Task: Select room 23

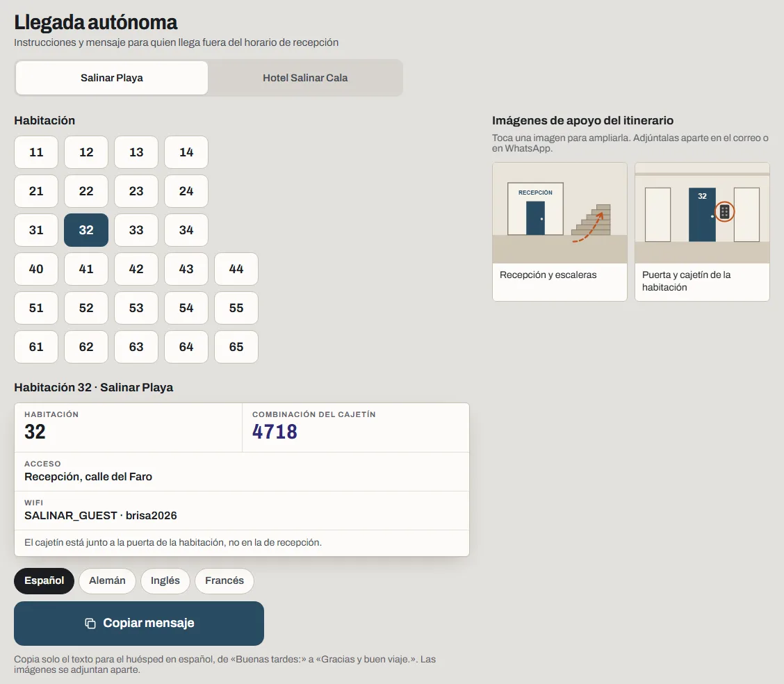Action: [136, 191]
